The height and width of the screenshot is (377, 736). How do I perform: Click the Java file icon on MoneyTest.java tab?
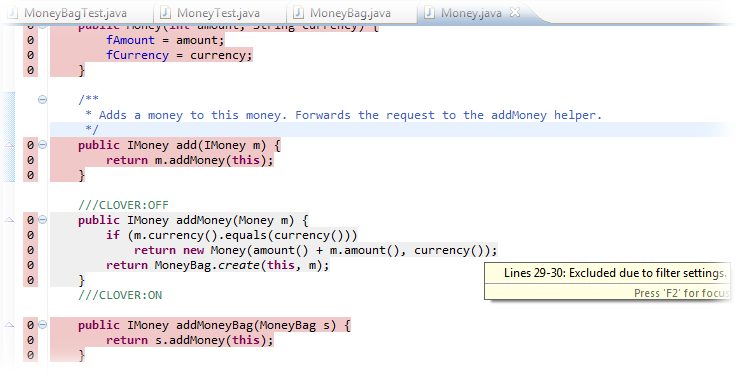pos(164,13)
